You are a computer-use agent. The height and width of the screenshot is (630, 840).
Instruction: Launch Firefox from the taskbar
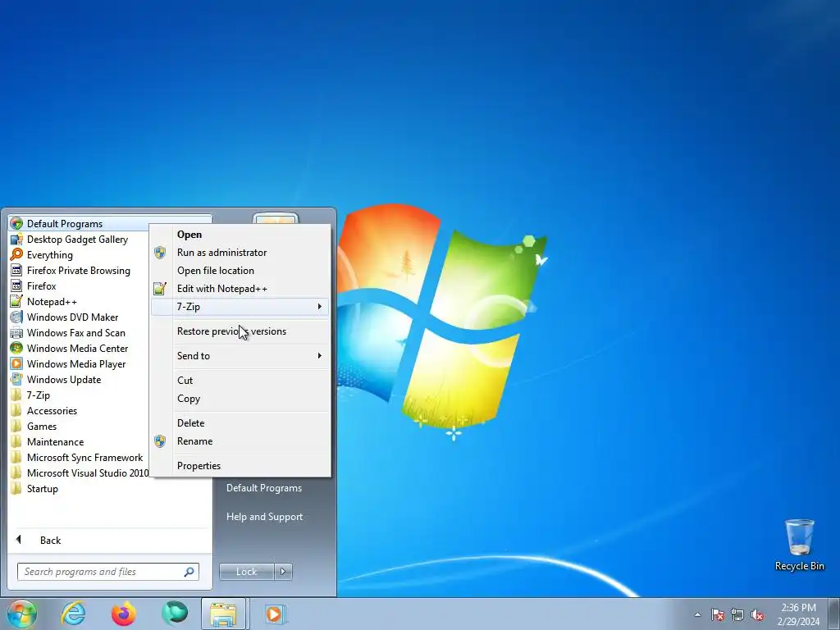(x=124, y=614)
